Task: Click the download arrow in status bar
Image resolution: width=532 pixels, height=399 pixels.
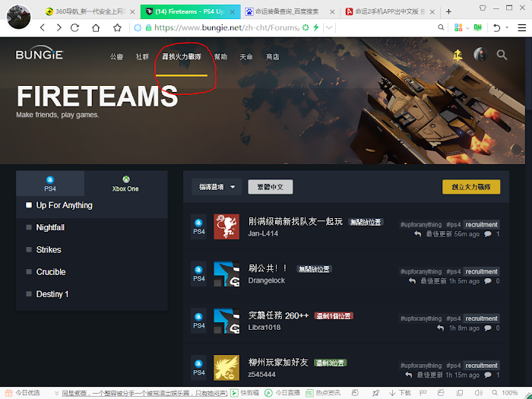Action: [x=392, y=393]
